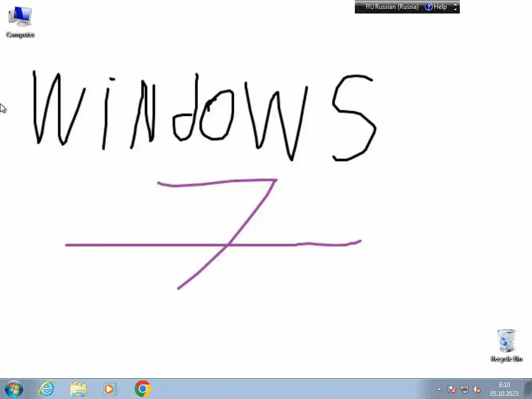Minimize the language bar
This screenshot has height=399, width=532.
tap(455, 4)
